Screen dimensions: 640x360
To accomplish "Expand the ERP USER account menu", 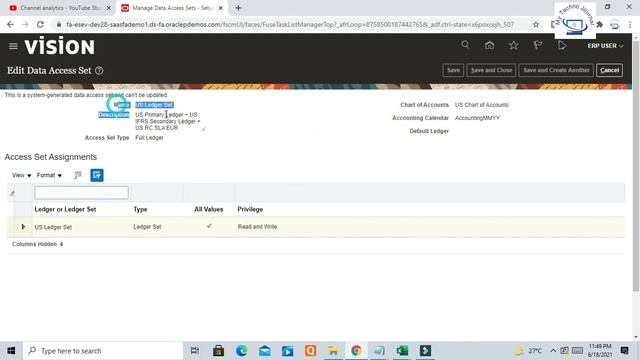I will [605, 46].
